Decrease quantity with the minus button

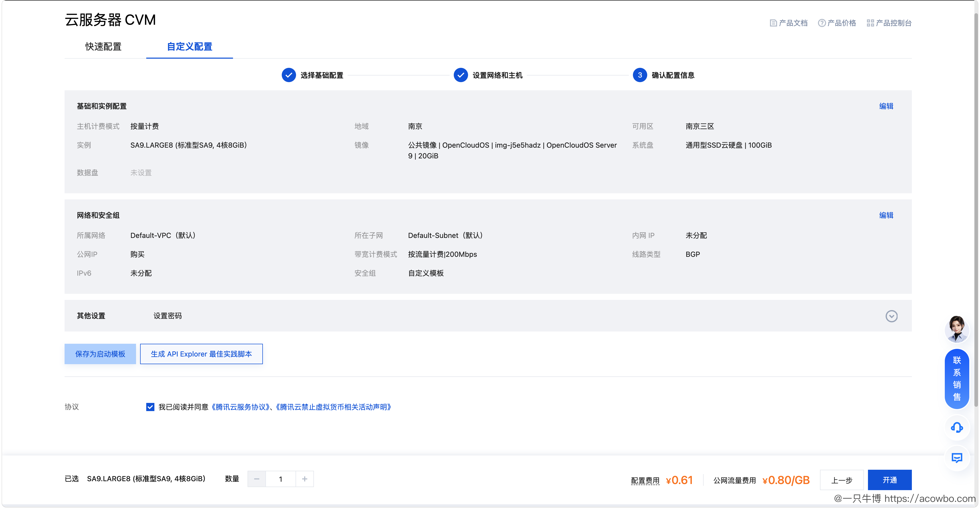pos(257,479)
